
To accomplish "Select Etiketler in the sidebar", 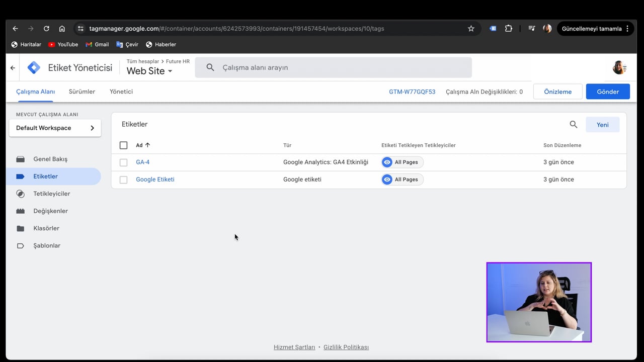I will click(53, 176).
